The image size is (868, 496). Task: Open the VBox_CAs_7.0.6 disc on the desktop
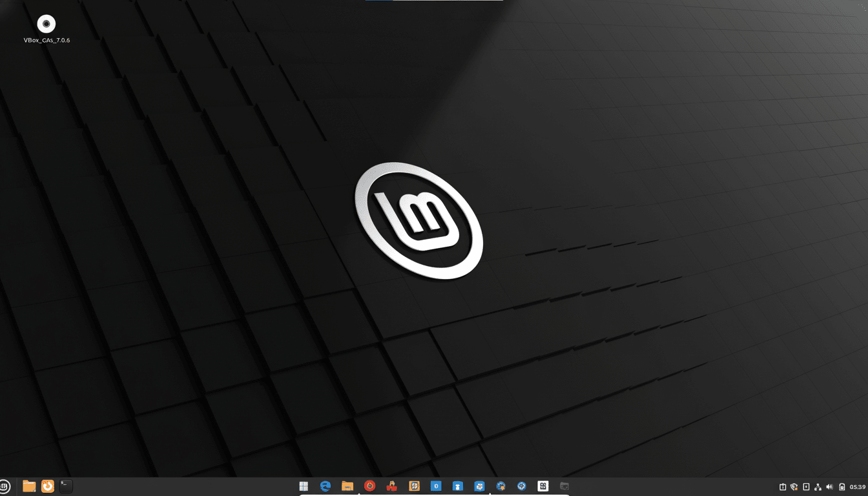coord(46,25)
